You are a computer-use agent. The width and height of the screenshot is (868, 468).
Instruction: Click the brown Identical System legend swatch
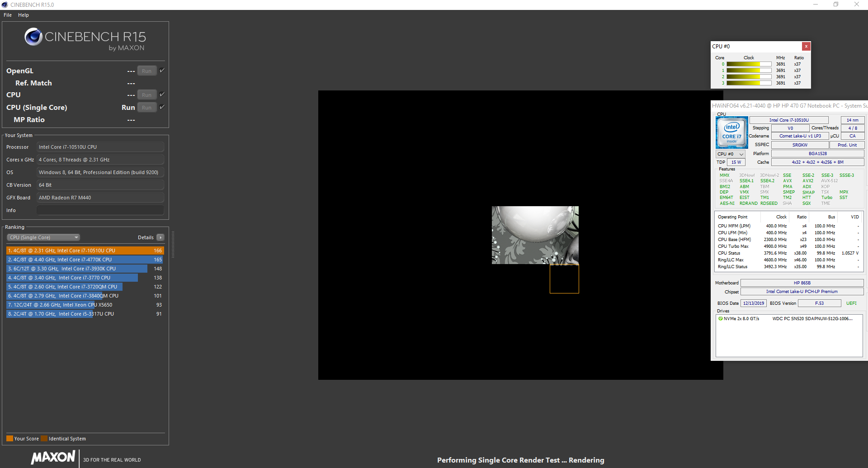(44, 438)
